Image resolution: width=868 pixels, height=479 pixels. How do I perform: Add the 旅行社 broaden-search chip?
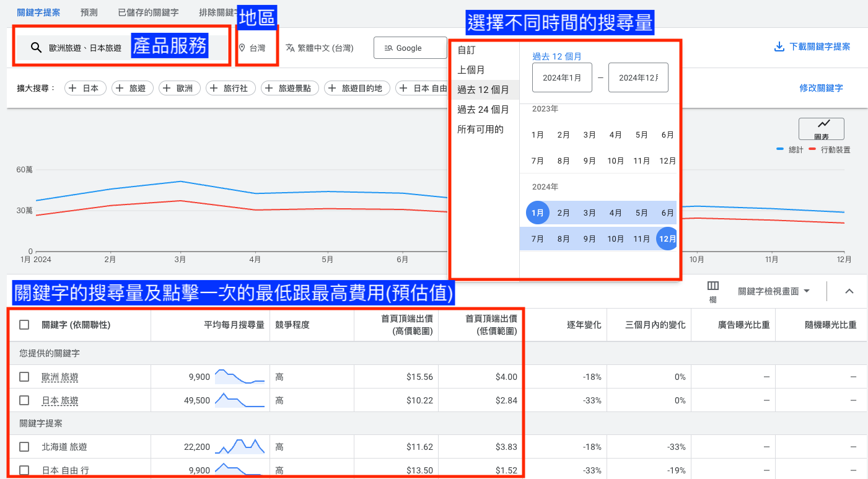click(231, 88)
